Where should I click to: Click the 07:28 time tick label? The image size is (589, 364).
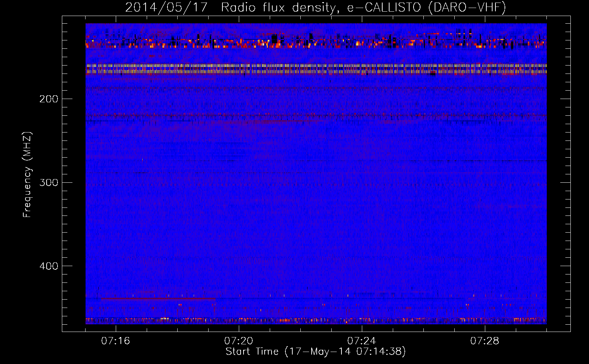[485, 341]
